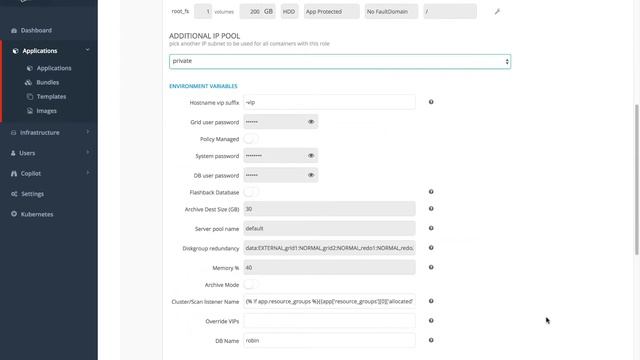Click the Environment Variables heading link

(x=203, y=86)
